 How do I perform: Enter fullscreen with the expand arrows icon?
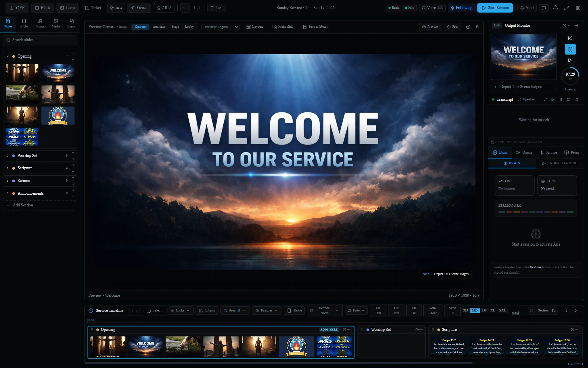pyautogui.click(x=567, y=8)
